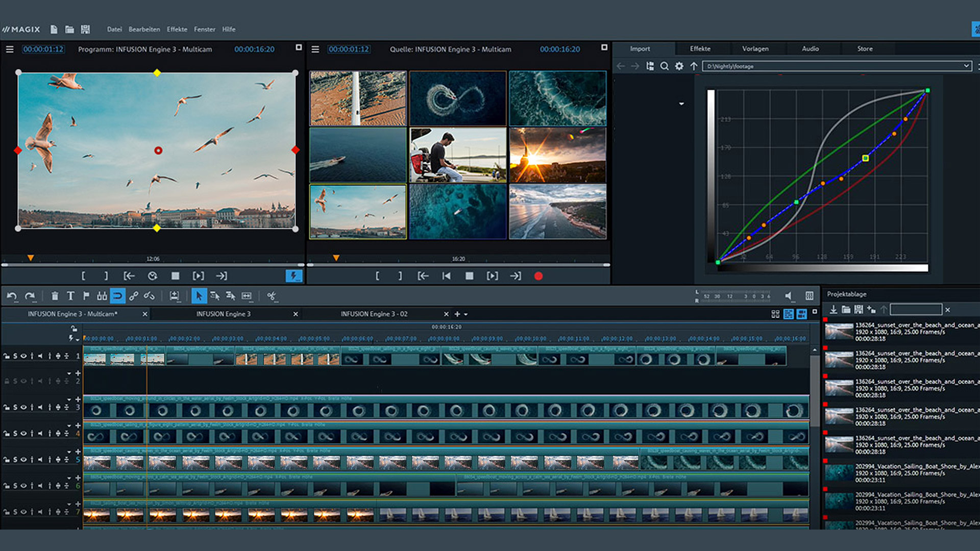Select the razor scissors cut tool
This screenshot has height=551, width=980.
click(272, 296)
